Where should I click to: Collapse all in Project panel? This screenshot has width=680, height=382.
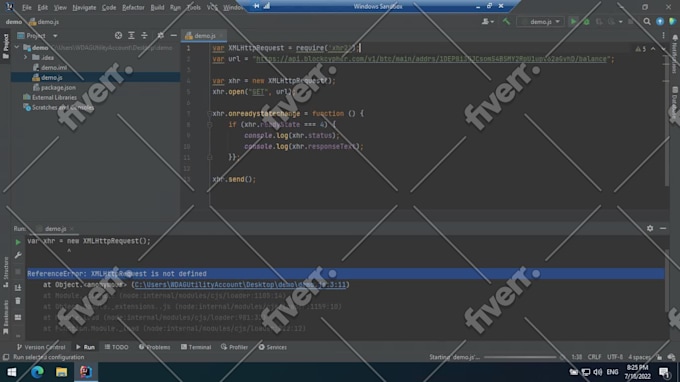pos(144,36)
